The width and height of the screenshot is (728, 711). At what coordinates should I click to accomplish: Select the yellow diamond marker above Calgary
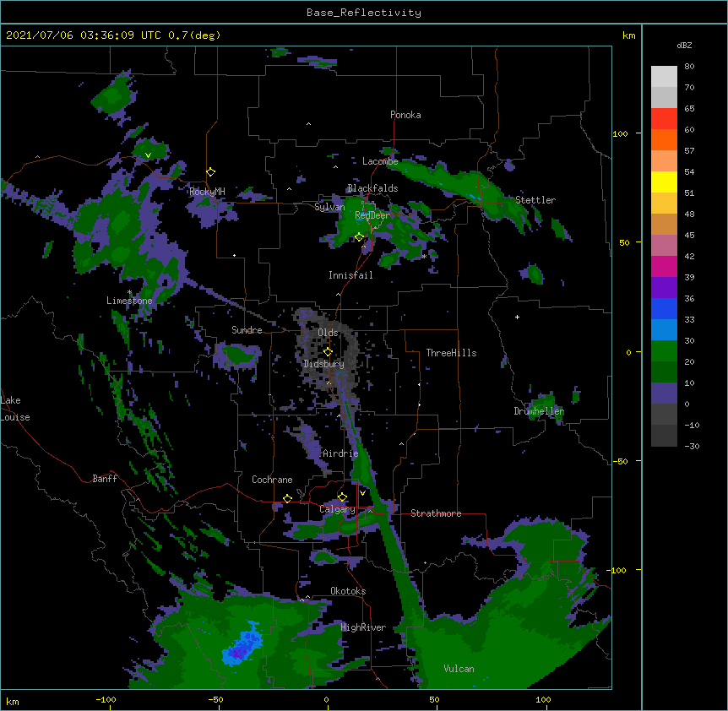point(342,497)
